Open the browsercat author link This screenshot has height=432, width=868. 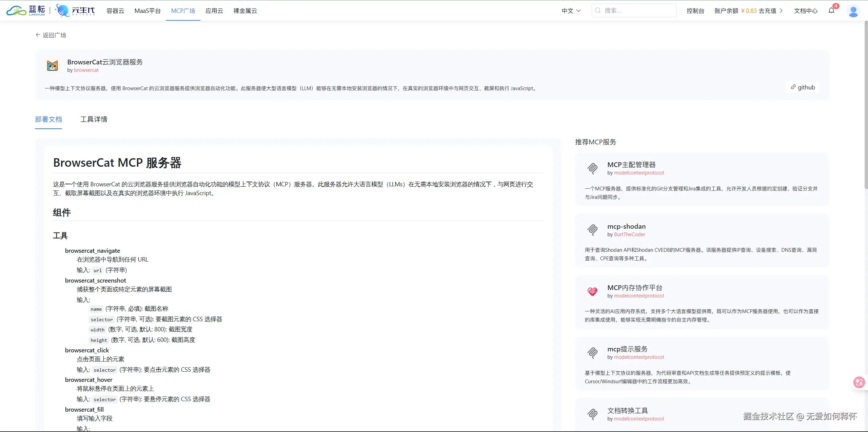86,70
